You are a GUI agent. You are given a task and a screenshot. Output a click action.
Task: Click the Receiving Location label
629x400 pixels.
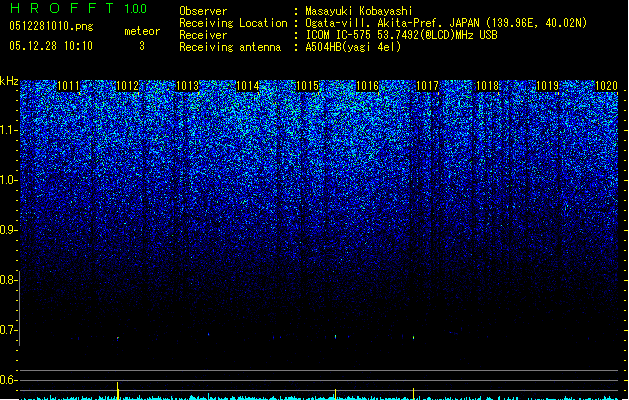tap(233, 23)
